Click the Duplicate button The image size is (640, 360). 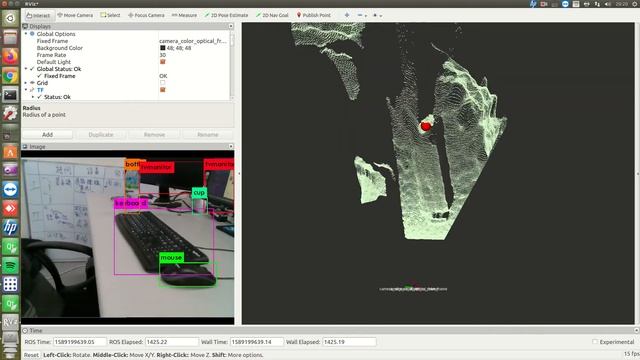coord(101,134)
